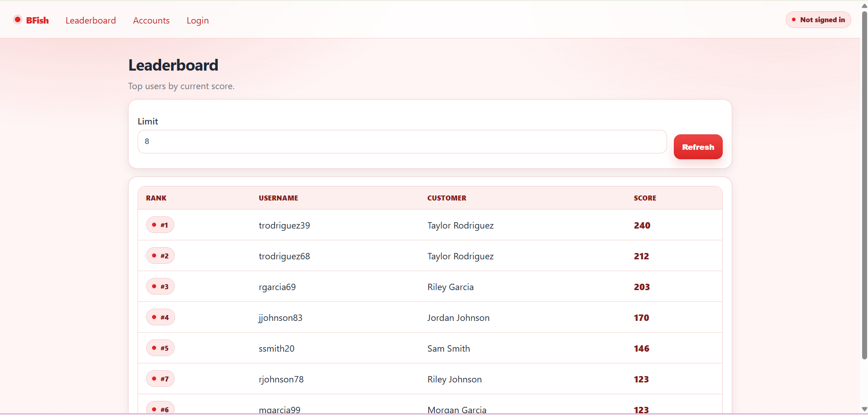Click the #2 rank badge

click(160, 256)
